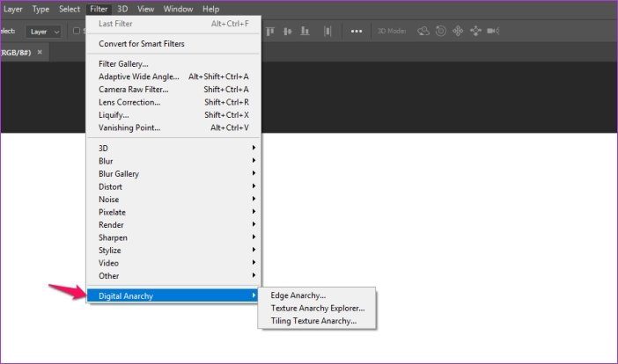This screenshot has height=364, width=618.
Task: Expand the Render submenu
Action: point(173,225)
